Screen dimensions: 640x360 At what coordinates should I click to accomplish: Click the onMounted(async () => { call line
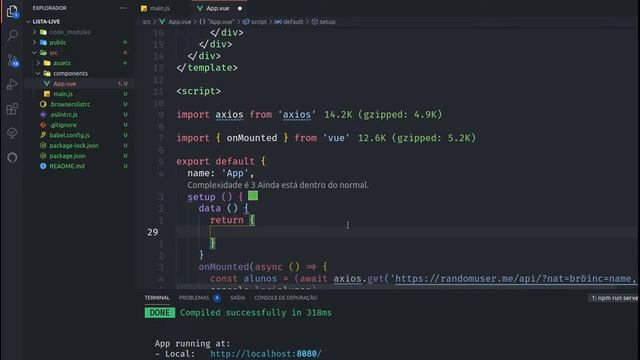click(263, 267)
